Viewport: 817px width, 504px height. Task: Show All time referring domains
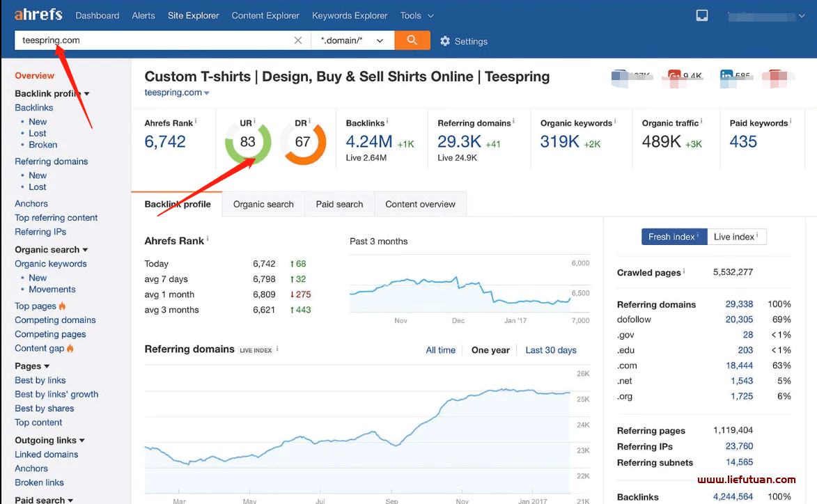point(440,350)
